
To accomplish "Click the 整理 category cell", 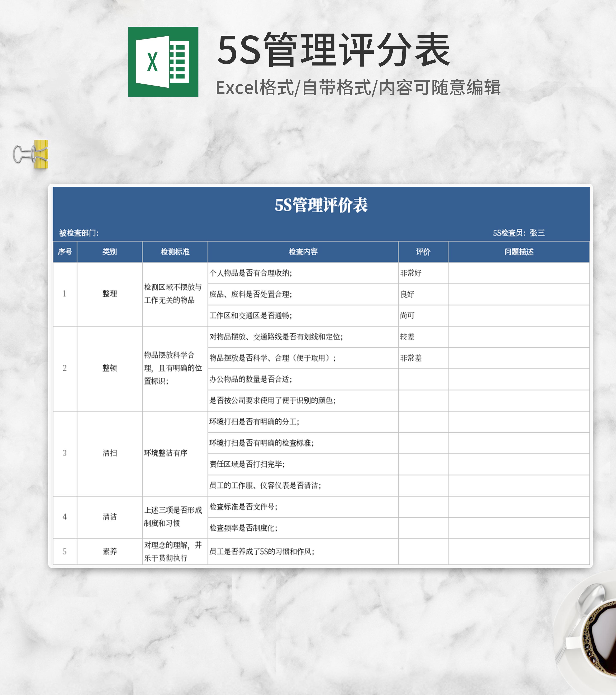I will coord(110,294).
